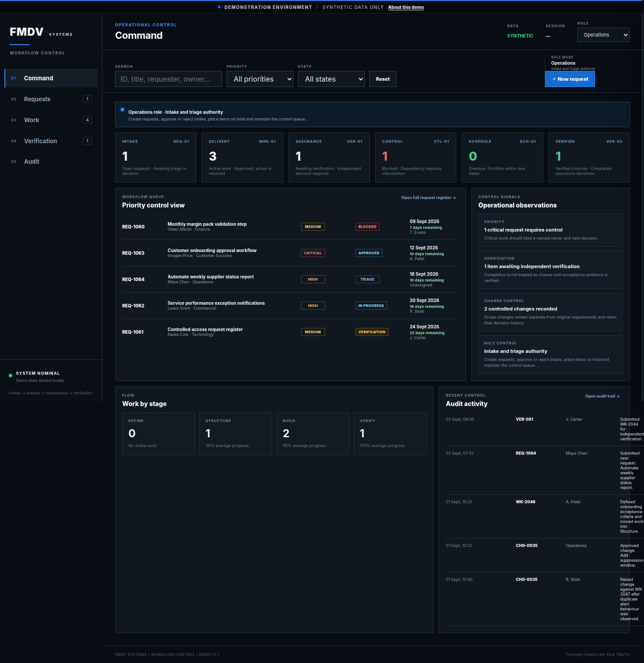Screen dimensions: 644x663
Task: Open the All states filter dropdown
Action: 331,79
